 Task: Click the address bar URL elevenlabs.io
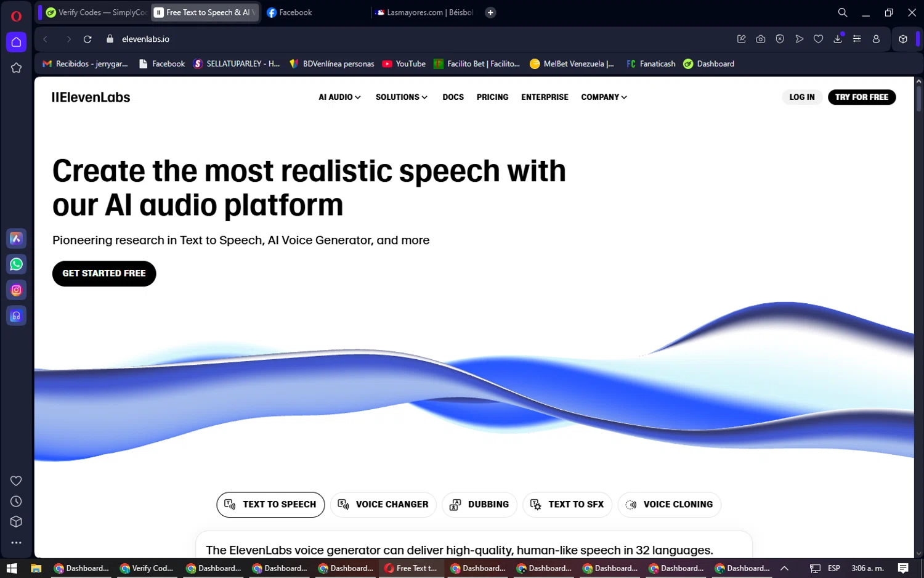click(145, 39)
